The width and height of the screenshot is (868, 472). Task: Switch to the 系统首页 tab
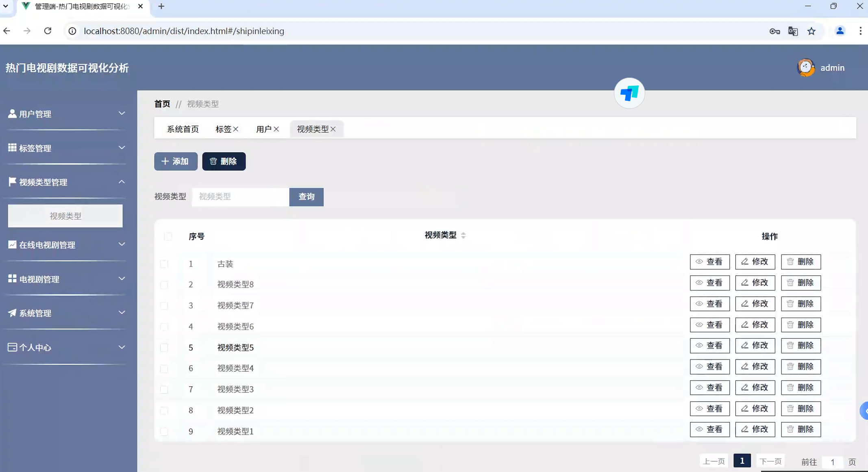pos(183,129)
